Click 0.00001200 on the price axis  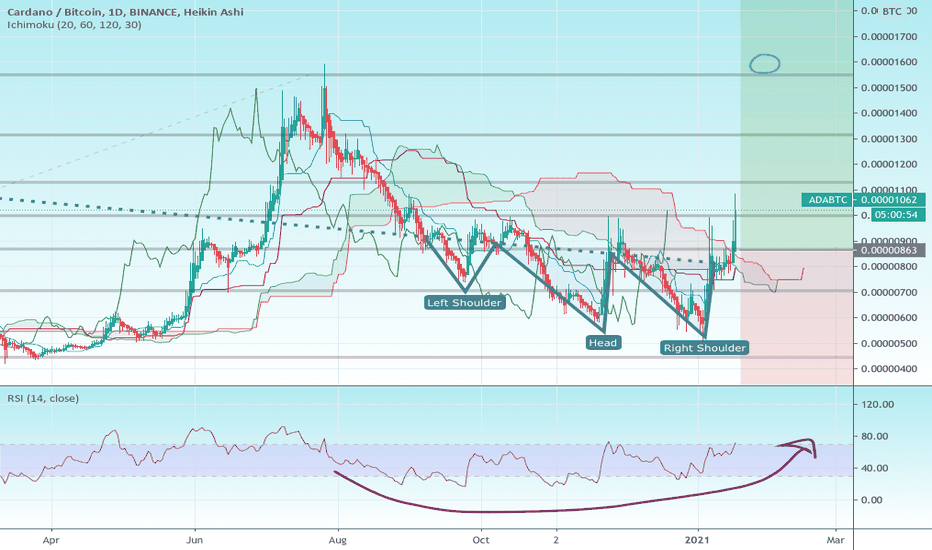pos(889,164)
